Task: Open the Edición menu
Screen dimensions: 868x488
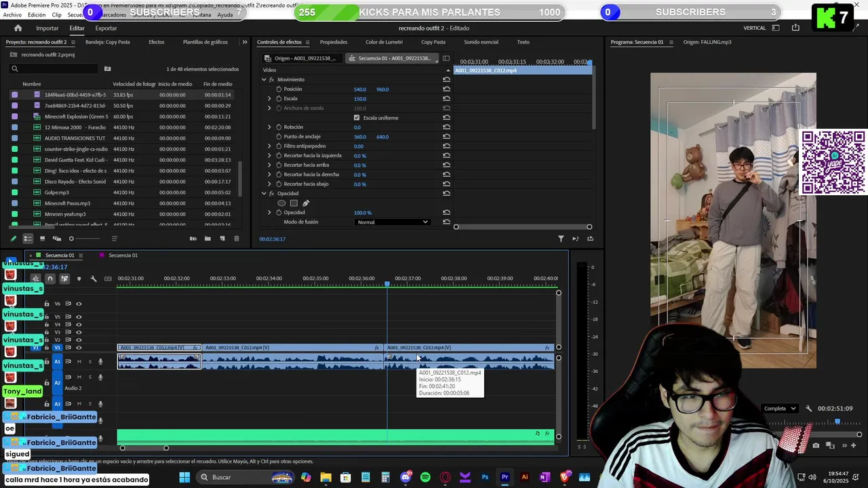Action: tap(37, 14)
